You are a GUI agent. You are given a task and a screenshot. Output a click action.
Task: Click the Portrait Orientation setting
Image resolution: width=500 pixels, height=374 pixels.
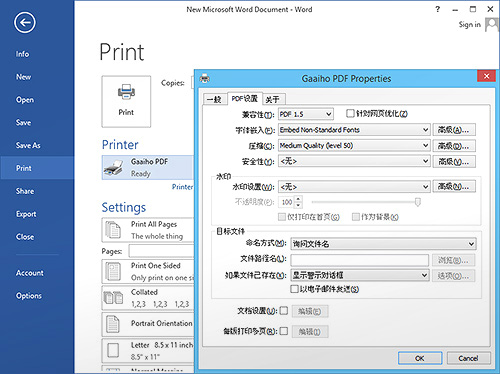pyautogui.click(x=148, y=324)
